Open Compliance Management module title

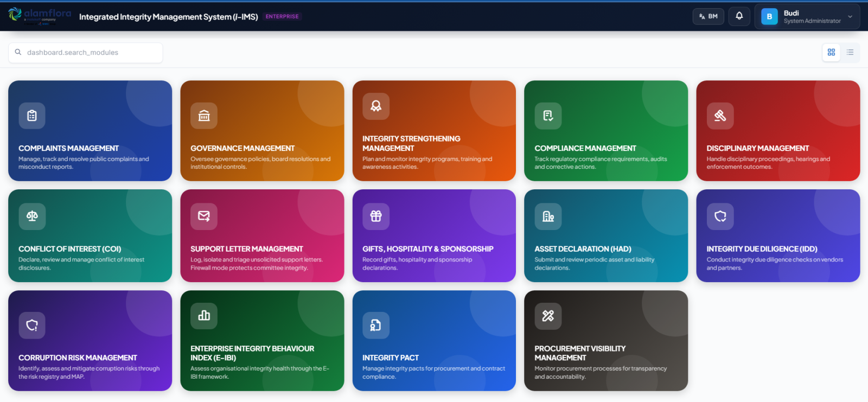pos(585,148)
